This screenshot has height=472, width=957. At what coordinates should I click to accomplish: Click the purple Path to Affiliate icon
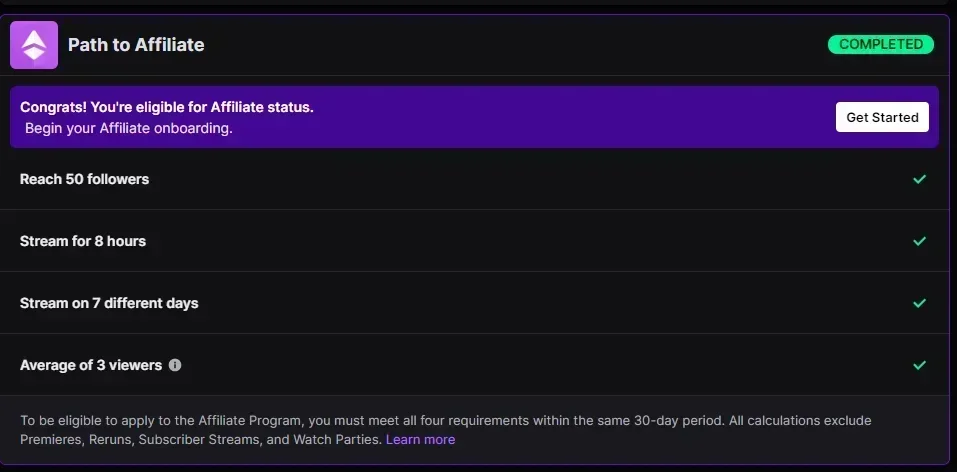[34, 45]
